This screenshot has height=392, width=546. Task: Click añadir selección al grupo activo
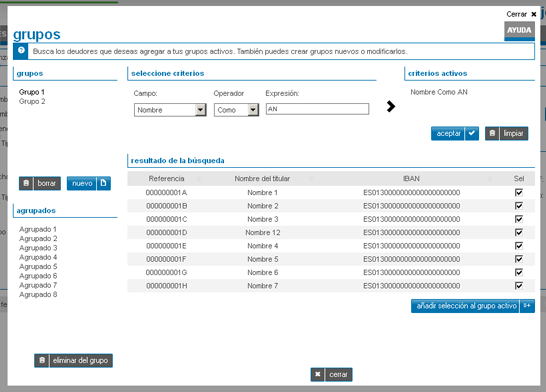[x=473, y=306]
